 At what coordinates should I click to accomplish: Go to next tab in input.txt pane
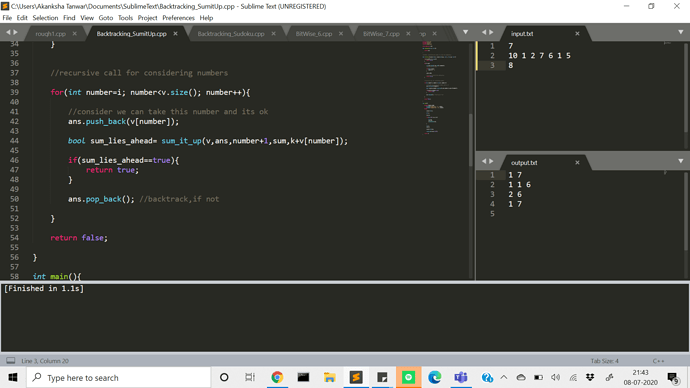[492, 32]
